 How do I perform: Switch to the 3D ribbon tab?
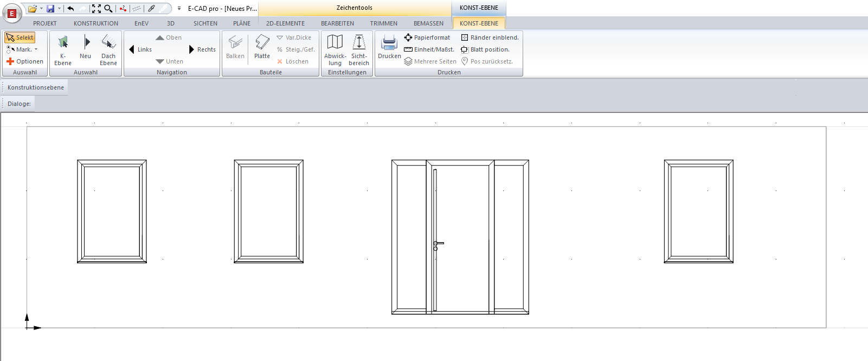tap(171, 23)
